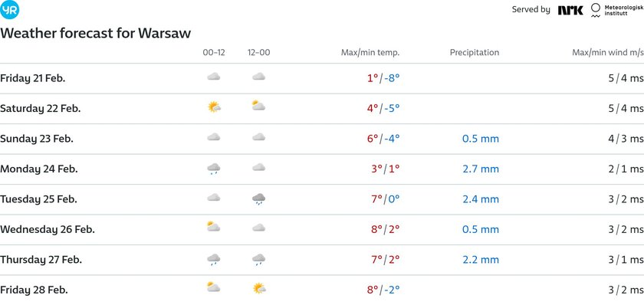Click Saturday 22 Feb. morning sunny icon

[x=214, y=107]
